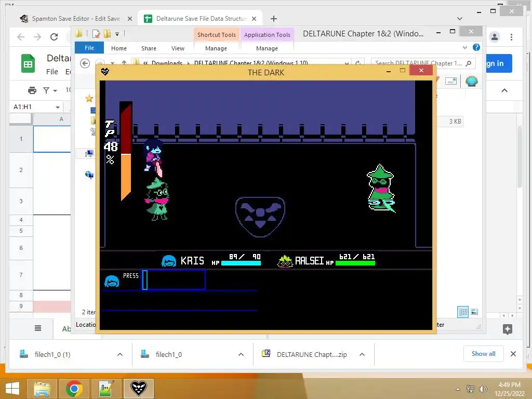
Task: Close the Chrome downloads bar
Action: point(513,354)
